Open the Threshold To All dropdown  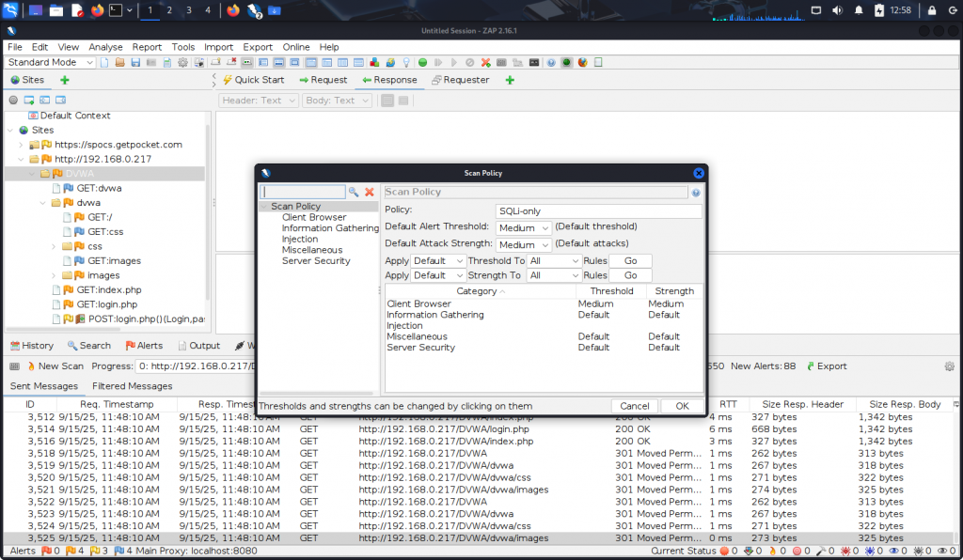coord(554,260)
